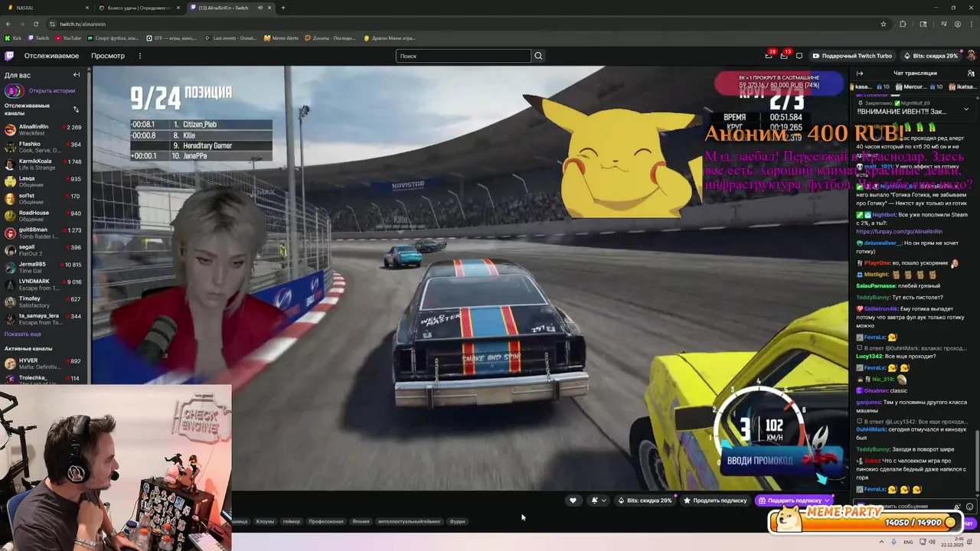Click the Клоуны stream tag
Image resolution: width=980 pixels, height=551 pixels.
[x=265, y=521]
